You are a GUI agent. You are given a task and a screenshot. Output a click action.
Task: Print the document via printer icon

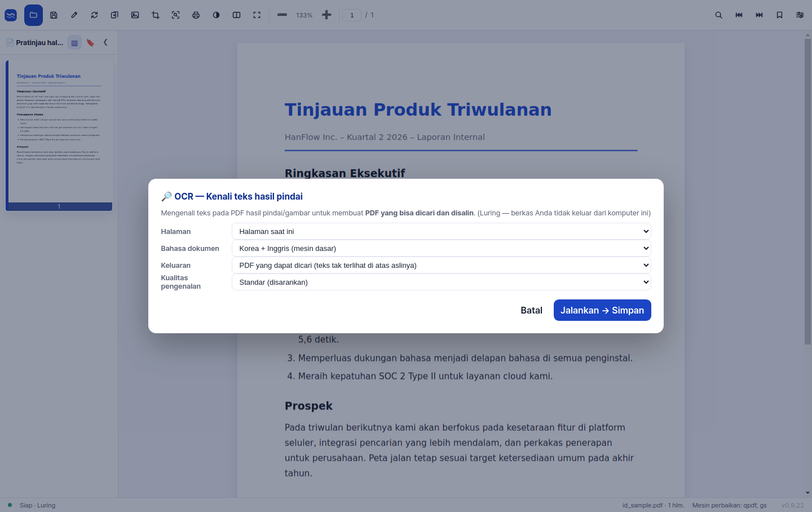pyautogui.click(x=196, y=15)
